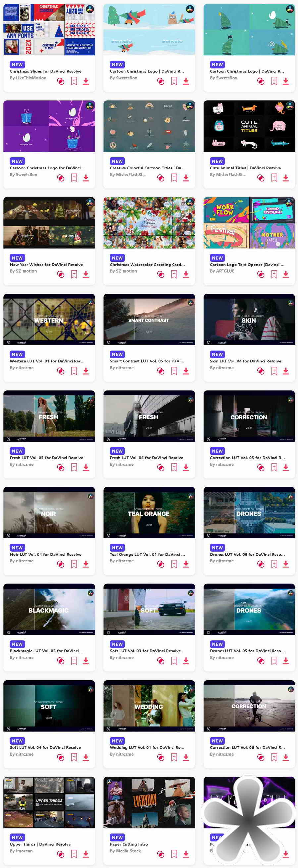The height and width of the screenshot is (868, 298).
Task: Open Christmas Watercolor Greeting Card title
Action: [147, 265]
